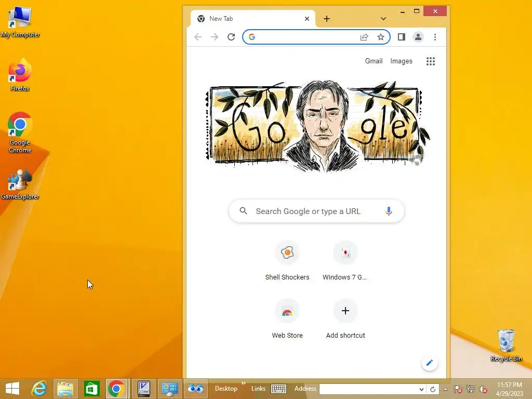Expand the taskbar Address dropdown arrow

coord(421,389)
